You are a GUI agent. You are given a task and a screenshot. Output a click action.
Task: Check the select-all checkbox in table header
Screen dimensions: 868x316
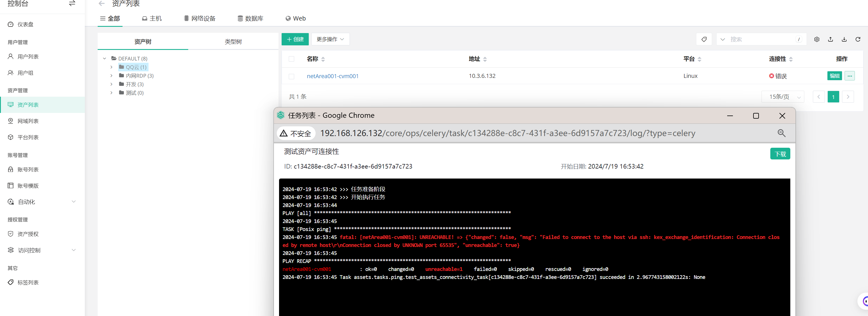pos(291,59)
